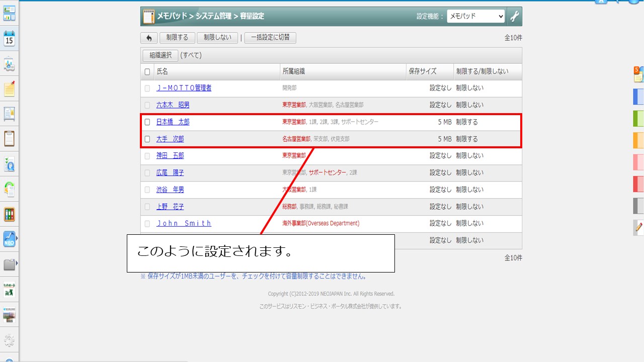The width and height of the screenshot is (644, 362).
Task: Click the pencil edit icon on right edge
Action: [638, 227]
